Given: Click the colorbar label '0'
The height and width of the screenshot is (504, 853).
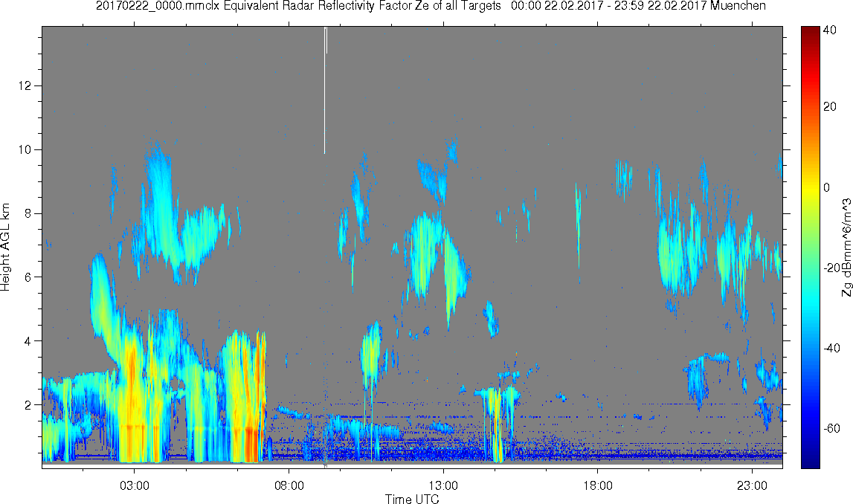Looking at the screenshot, I should tap(827, 187).
